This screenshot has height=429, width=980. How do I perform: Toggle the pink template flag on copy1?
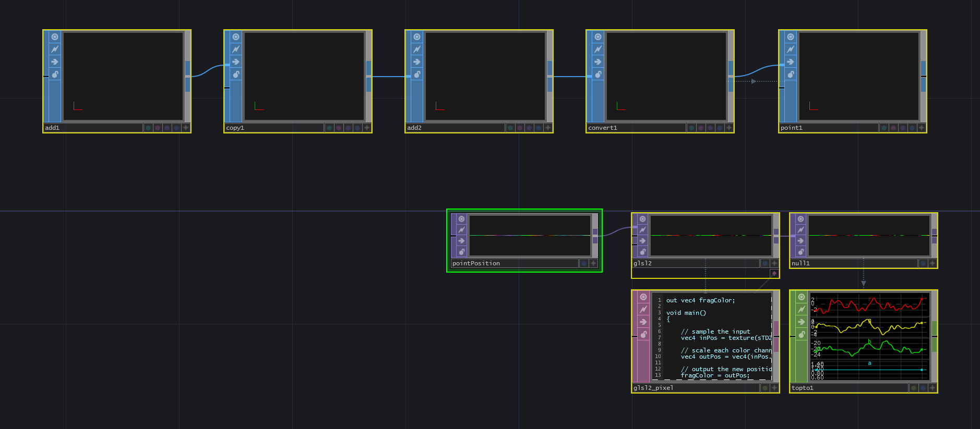coord(339,128)
